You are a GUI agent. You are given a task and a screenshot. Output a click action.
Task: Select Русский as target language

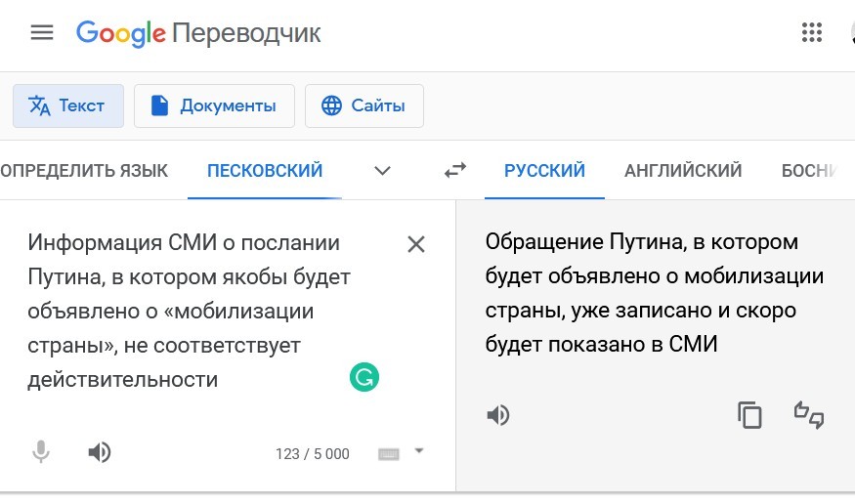tap(544, 171)
